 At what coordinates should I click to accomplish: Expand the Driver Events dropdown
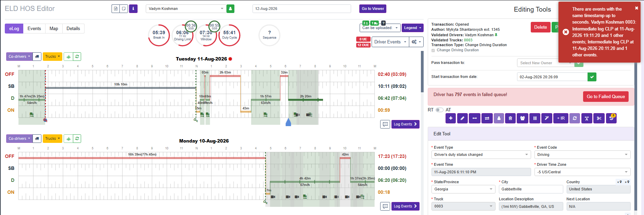tap(390, 42)
